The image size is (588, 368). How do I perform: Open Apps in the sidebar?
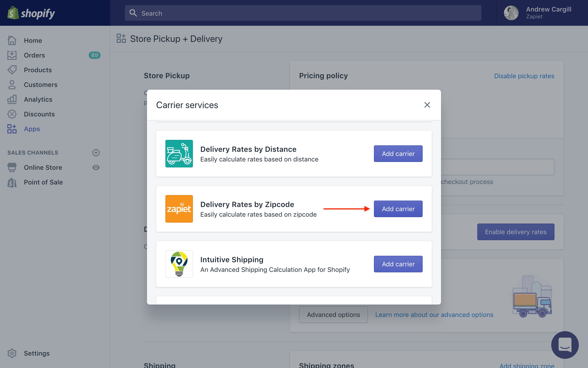tap(32, 129)
